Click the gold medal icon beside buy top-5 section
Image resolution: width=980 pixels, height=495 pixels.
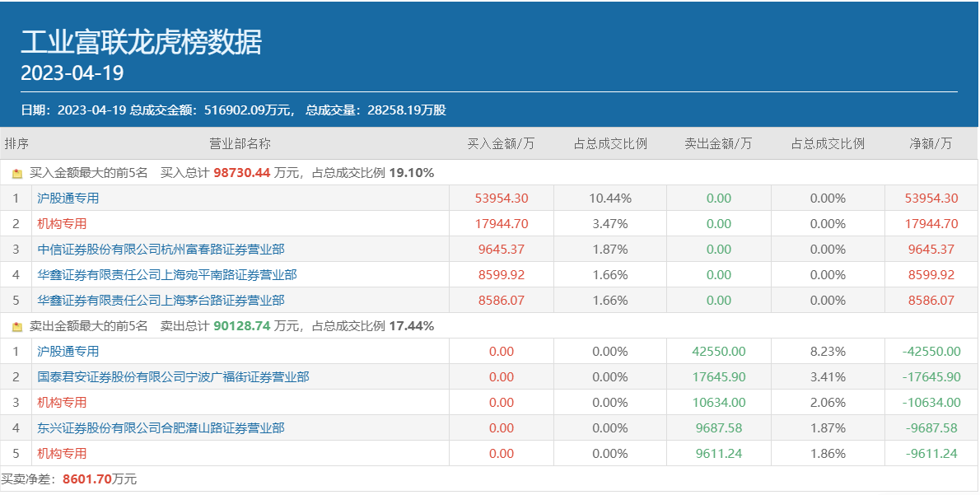pyautogui.click(x=18, y=173)
